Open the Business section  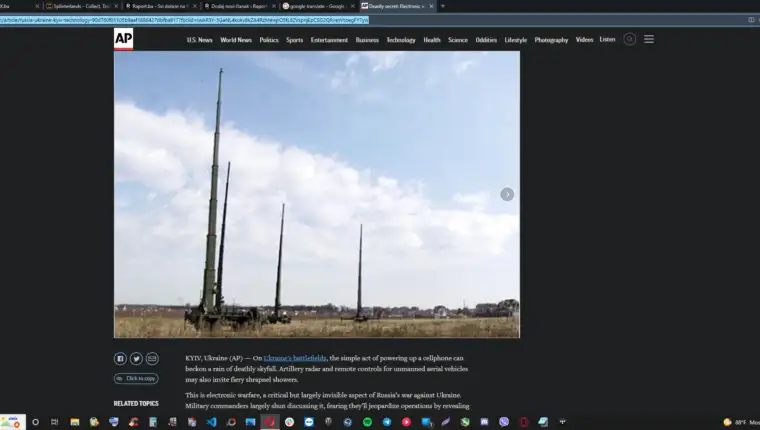tap(367, 40)
